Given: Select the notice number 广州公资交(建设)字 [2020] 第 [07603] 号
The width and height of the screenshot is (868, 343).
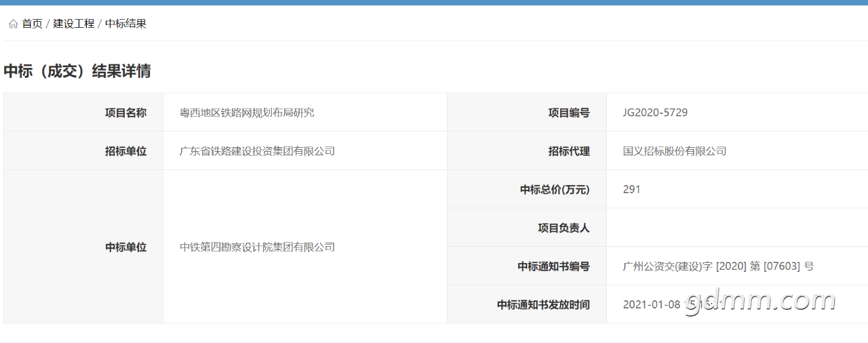Looking at the screenshot, I should point(718,266).
